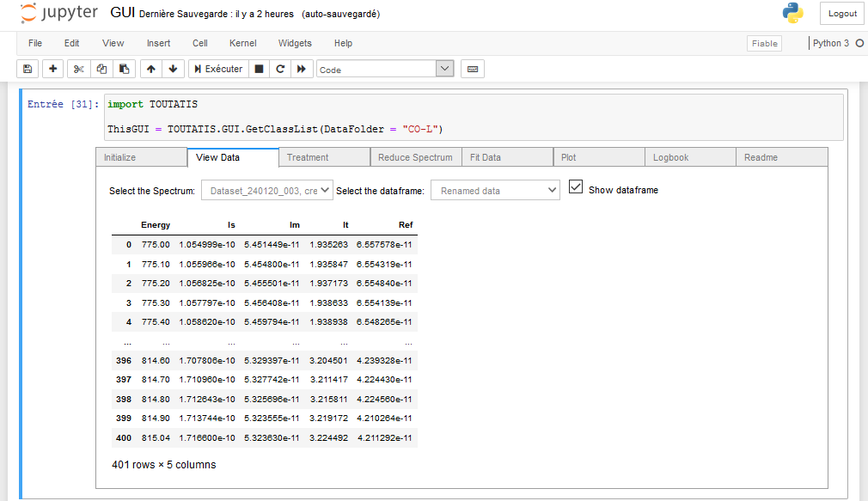Click the kernel idle indicator circle
This screenshot has height=501, width=868.
859,43
